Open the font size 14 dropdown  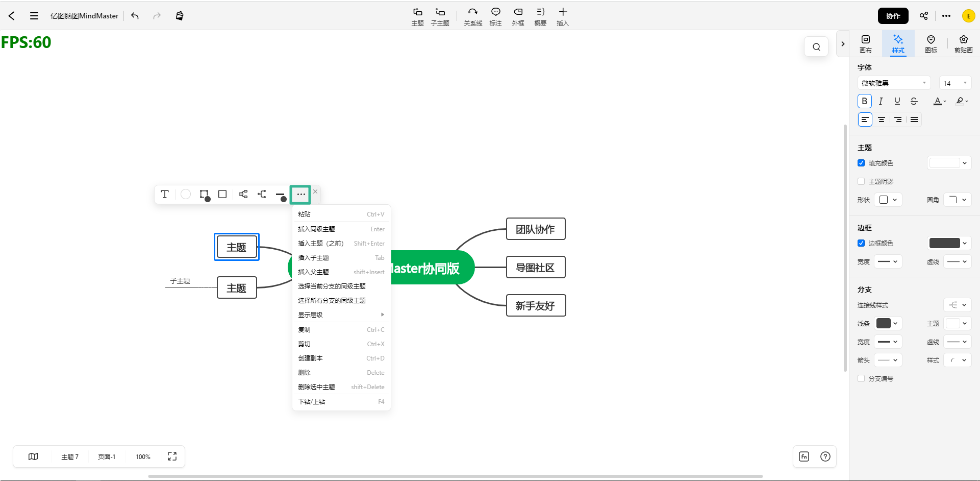954,83
